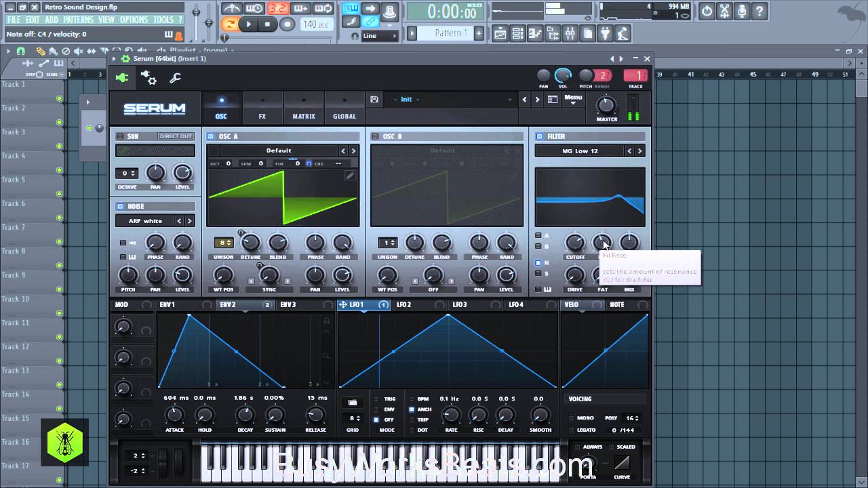The height and width of the screenshot is (488, 868).
Task: Open the Serum preset browser list icon
Action: (x=553, y=99)
